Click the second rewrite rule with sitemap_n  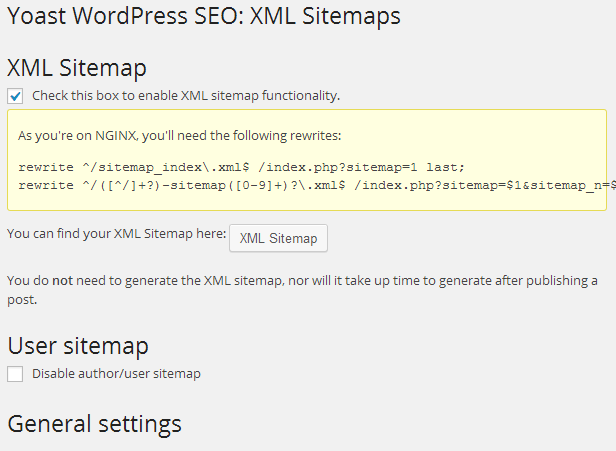pos(300,185)
